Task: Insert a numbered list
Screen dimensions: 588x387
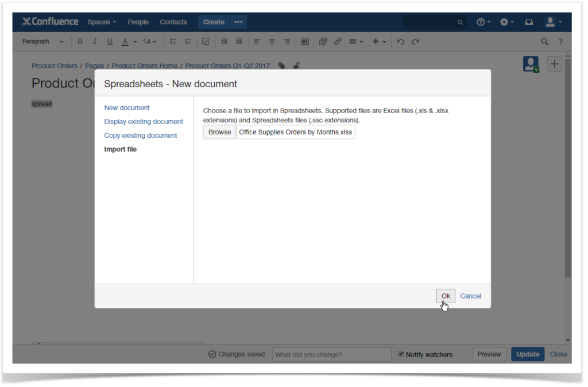Action: (188, 41)
